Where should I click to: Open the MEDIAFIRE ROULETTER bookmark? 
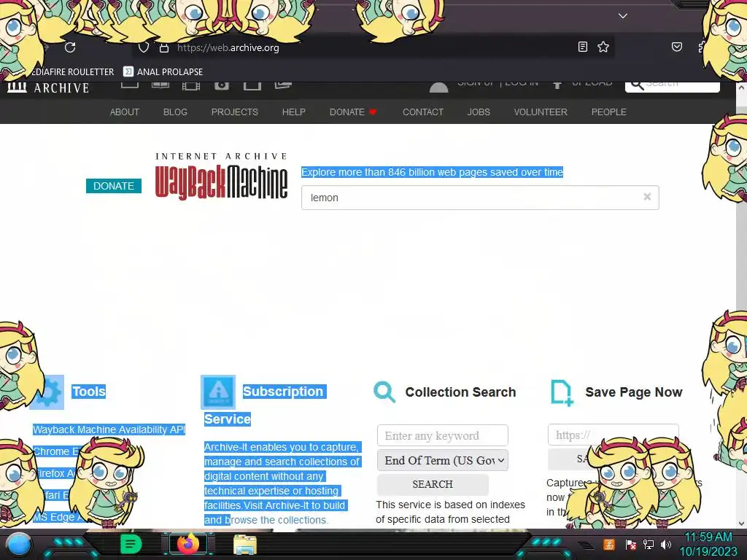point(71,72)
